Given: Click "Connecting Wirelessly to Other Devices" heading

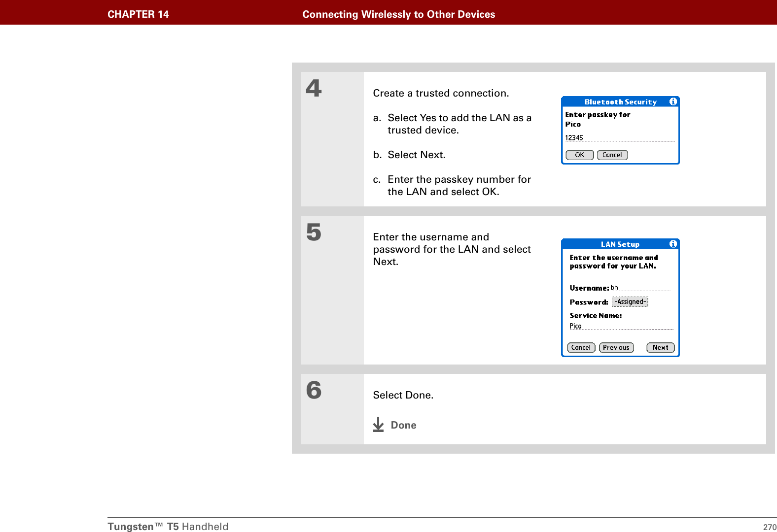Looking at the screenshot, I should point(399,14).
